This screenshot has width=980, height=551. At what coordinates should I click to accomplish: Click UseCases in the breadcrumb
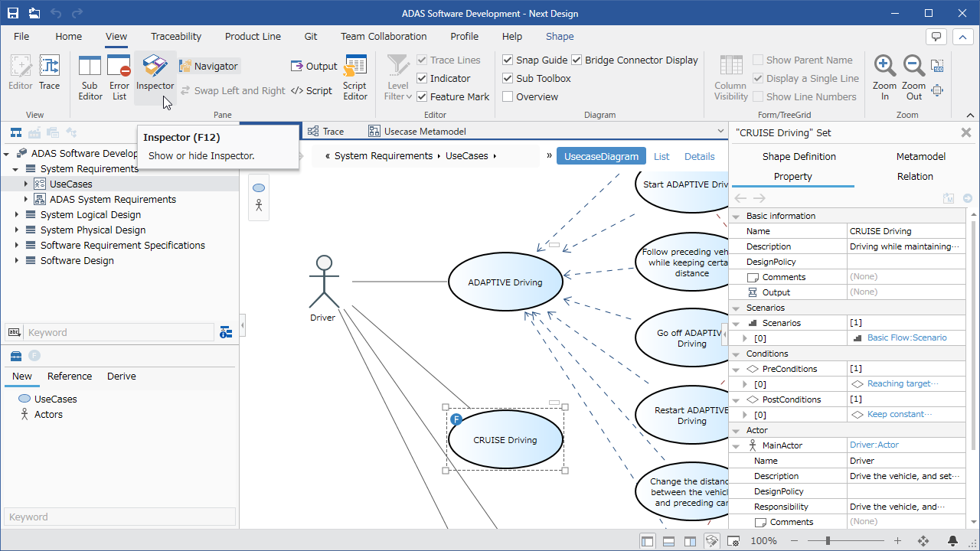pyautogui.click(x=466, y=155)
